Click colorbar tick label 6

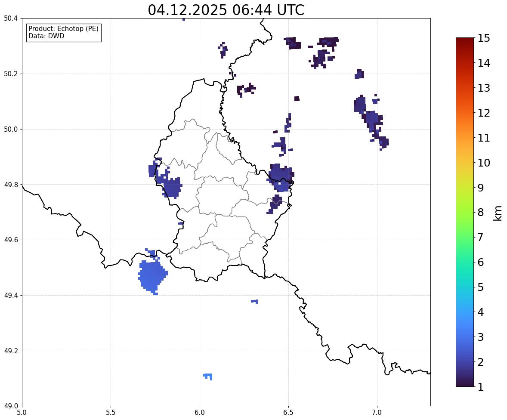coord(481,262)
